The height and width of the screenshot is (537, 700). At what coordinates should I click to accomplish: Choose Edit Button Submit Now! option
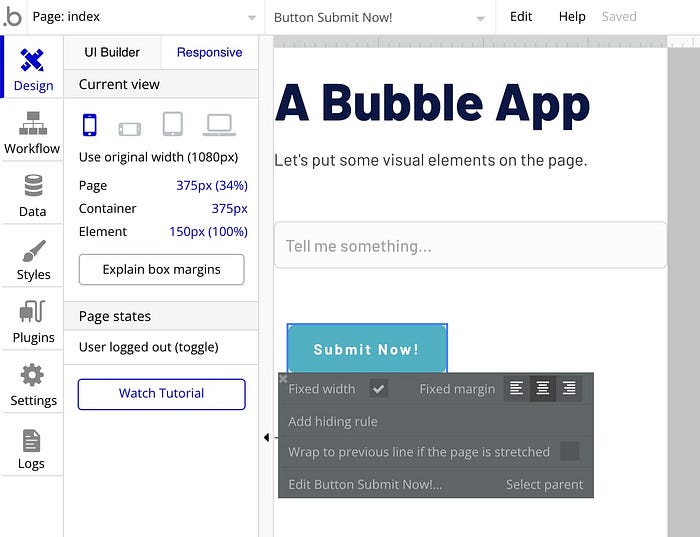365,484
